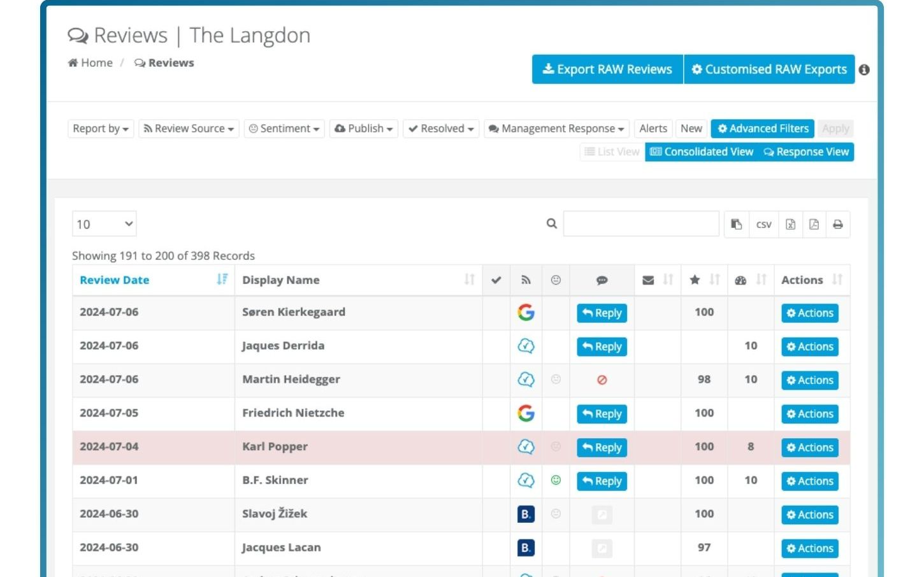The height and width of the screenshot is (577, 924).
Task: Print the reviews table
Action: tap(838, 224)
